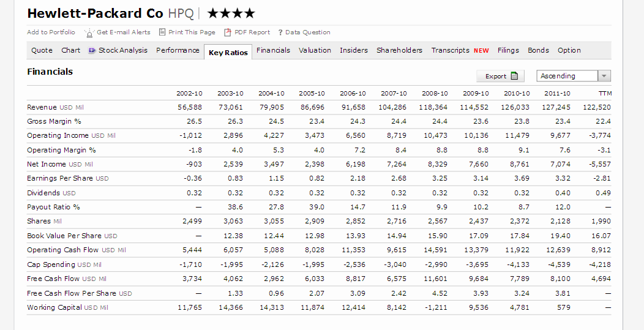Click the -1,211 working capital value
Viewport: 644px width, 330px height.
pyautogui.click(x=437, y=307)
